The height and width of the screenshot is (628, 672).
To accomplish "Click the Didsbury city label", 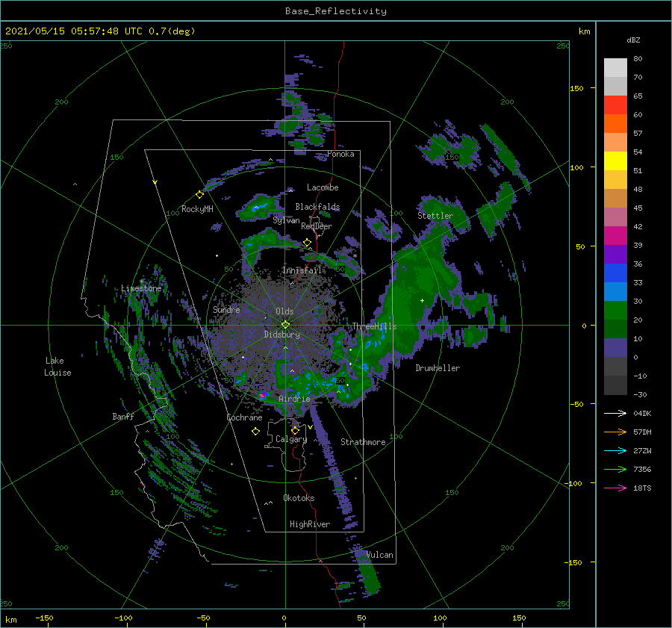I will coord(282,335).
